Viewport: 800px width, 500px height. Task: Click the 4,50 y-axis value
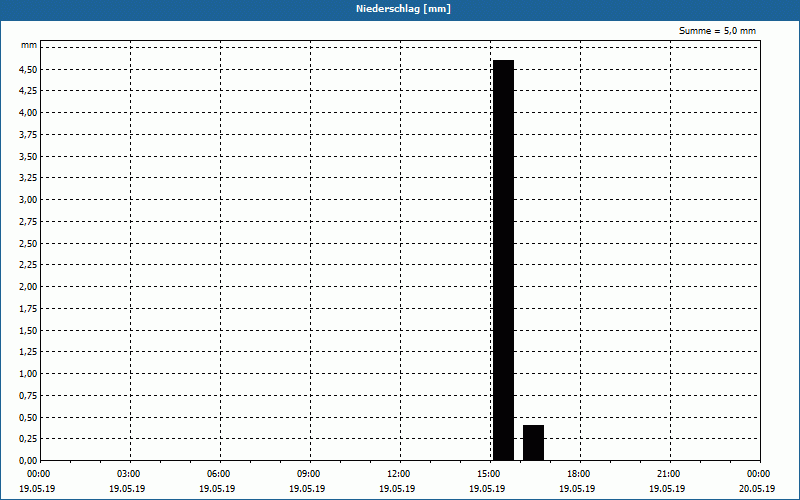[28, 69]
